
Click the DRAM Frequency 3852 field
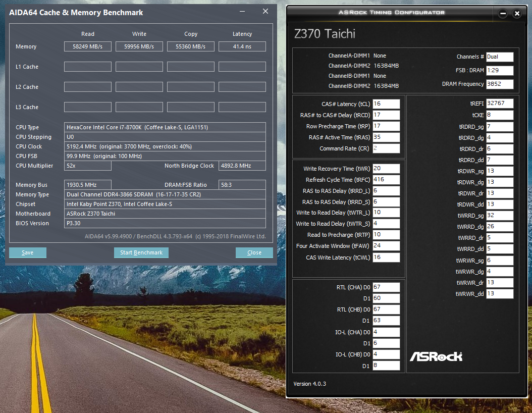pyautogui.click(x=500, y=84)
